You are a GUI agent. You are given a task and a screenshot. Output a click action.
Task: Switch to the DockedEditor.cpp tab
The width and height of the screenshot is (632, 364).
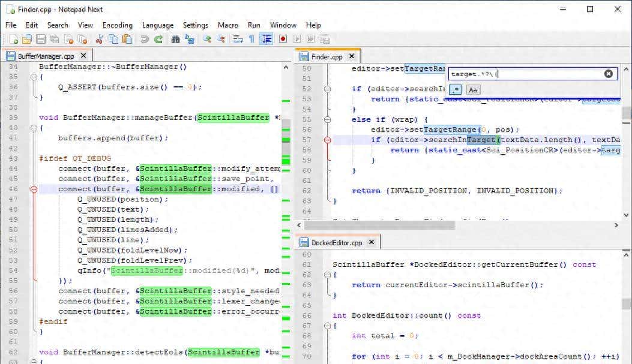coord(336,242)
